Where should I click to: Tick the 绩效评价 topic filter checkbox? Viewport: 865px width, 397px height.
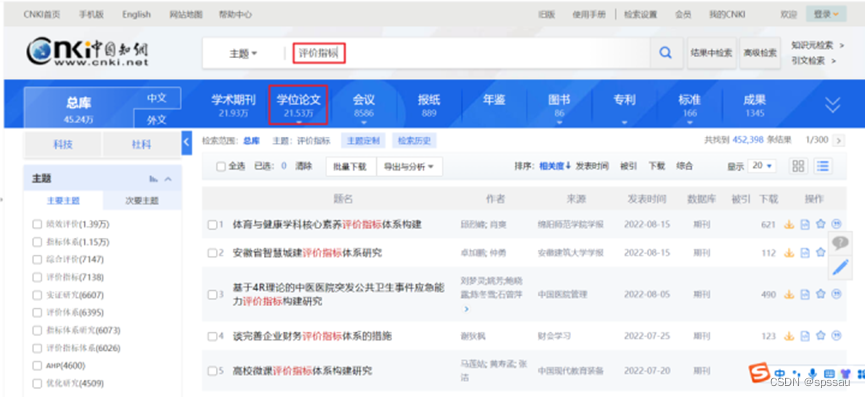coord(37,224)
